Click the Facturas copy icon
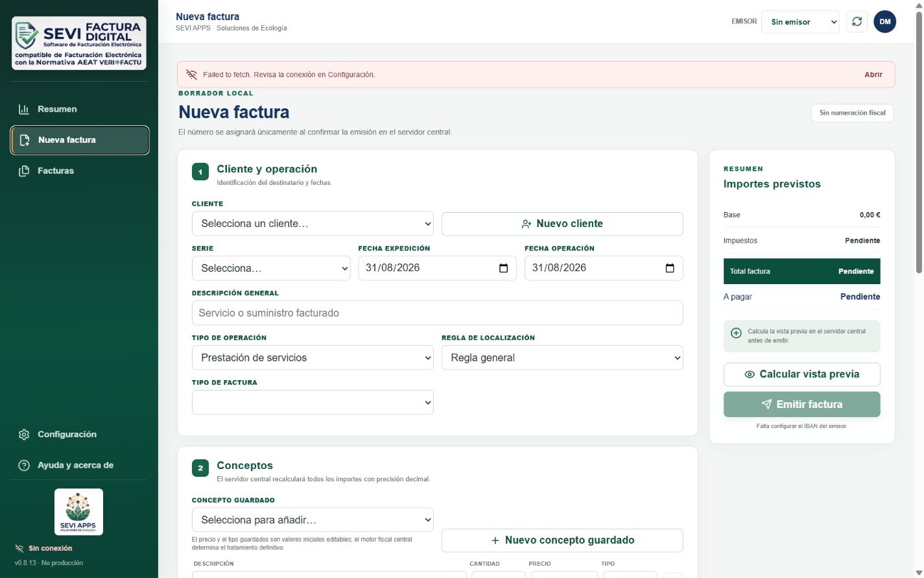Screen dimensions: 924x578 [24, 171]
